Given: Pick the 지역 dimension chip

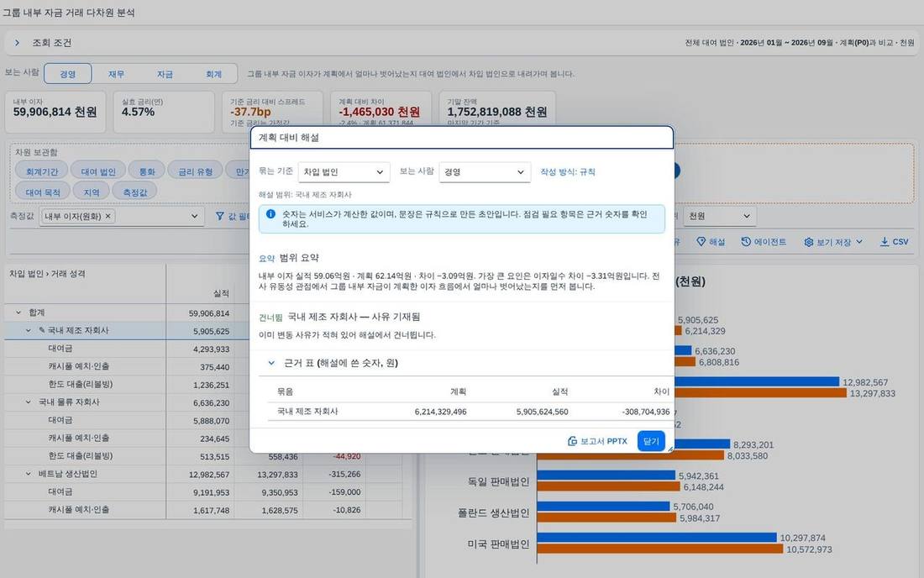Looking at the screenshot, I should click(92, 192).
